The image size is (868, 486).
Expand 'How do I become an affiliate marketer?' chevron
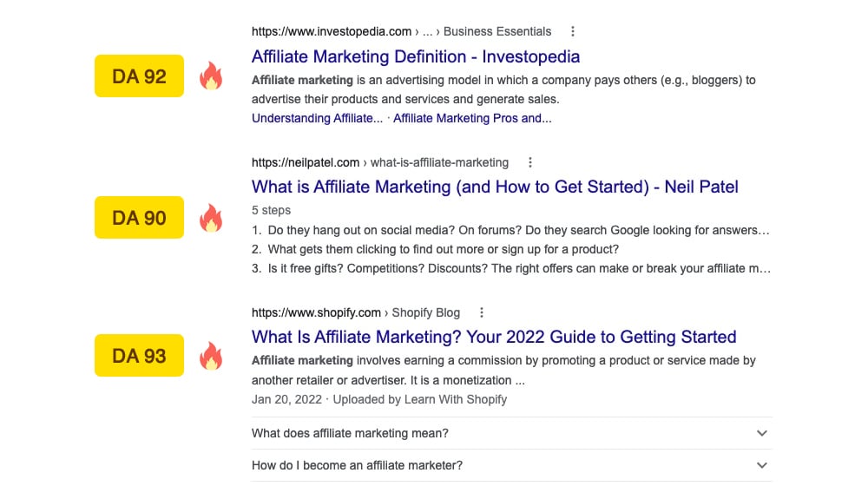pos(761,466)
